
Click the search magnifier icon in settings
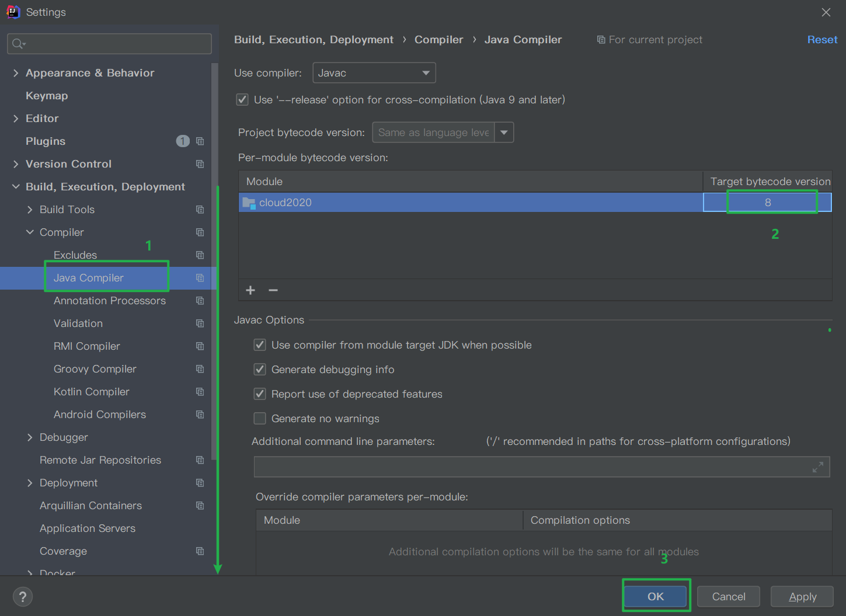[18, 44]
